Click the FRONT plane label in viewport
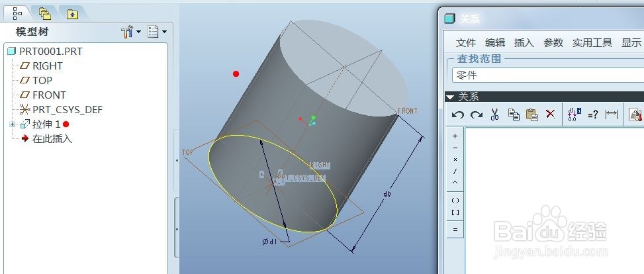Viewport: 644px width, 274px height. point(408,111)
